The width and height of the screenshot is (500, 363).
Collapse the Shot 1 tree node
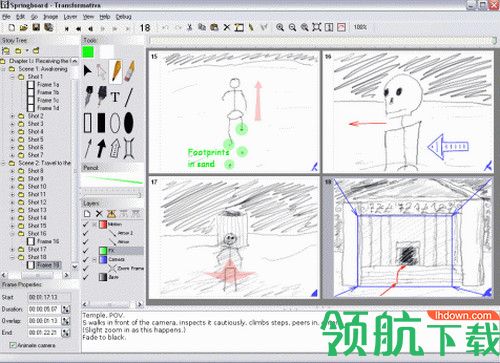point(12,77)
